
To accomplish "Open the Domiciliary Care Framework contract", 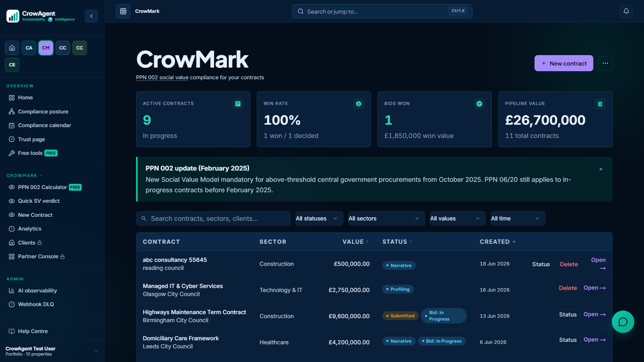I will [595, 340].
